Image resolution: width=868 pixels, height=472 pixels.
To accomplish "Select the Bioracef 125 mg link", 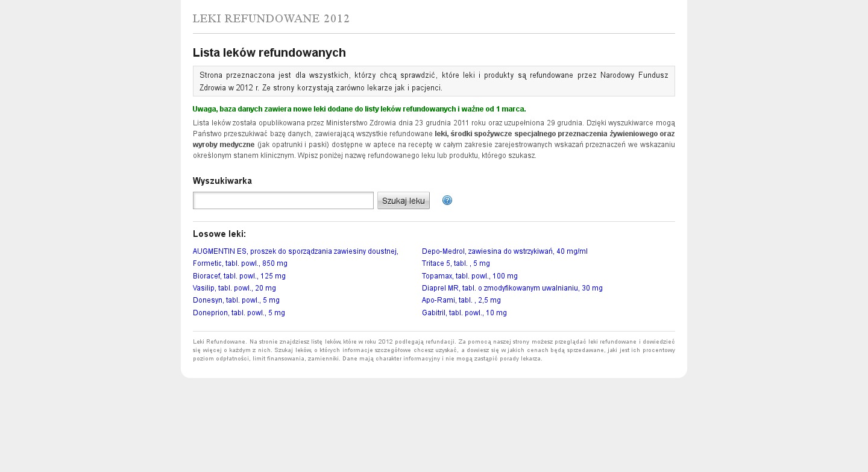I will (239, 276).
